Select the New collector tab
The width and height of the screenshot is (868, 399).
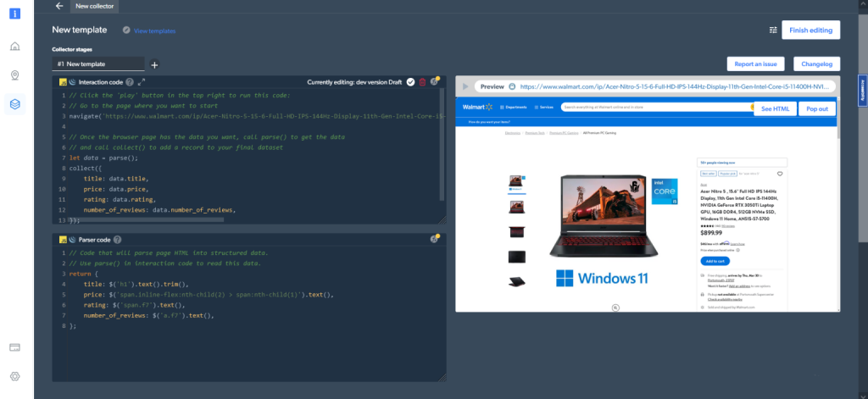pos(94,6)
